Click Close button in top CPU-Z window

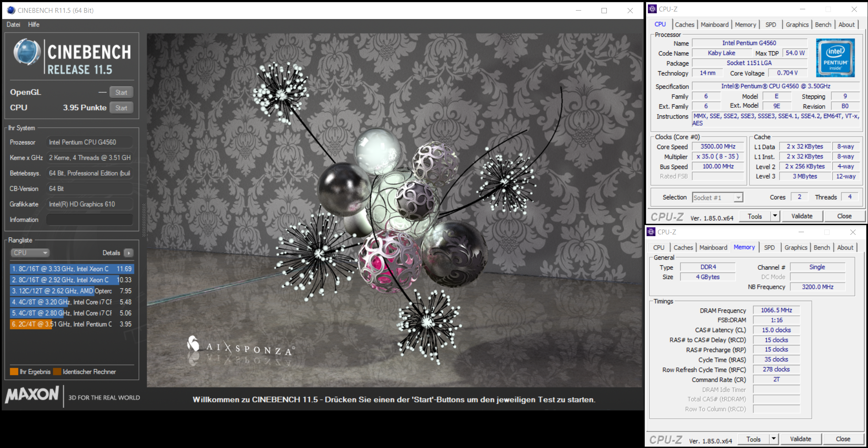tap(844, 216)
